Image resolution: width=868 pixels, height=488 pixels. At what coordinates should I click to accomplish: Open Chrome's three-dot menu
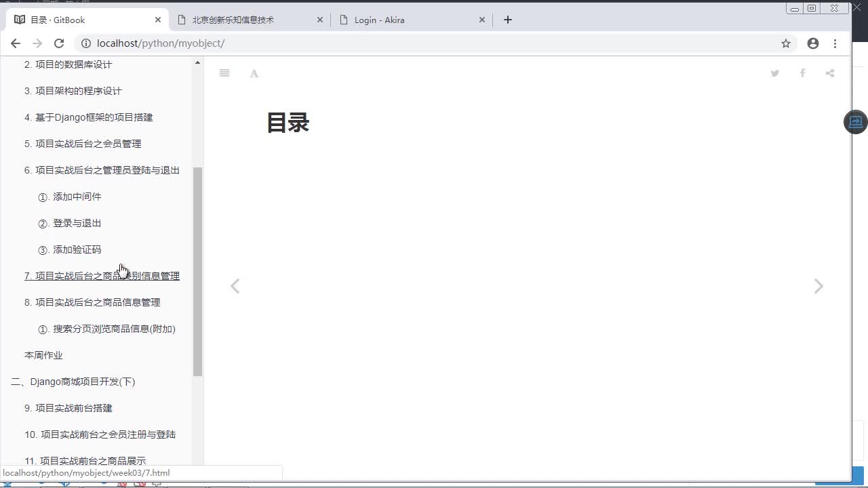(x=835, y=43)
